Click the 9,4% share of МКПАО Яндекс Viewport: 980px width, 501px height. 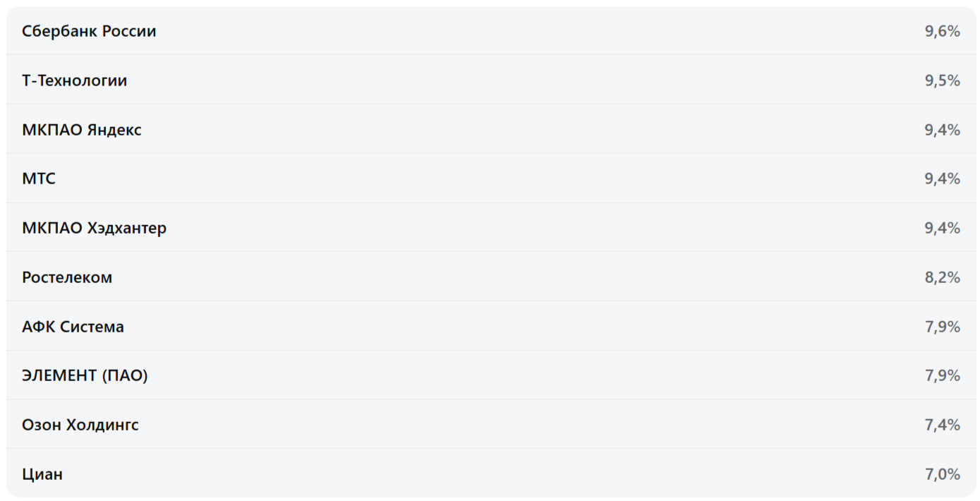click(942, 130)
